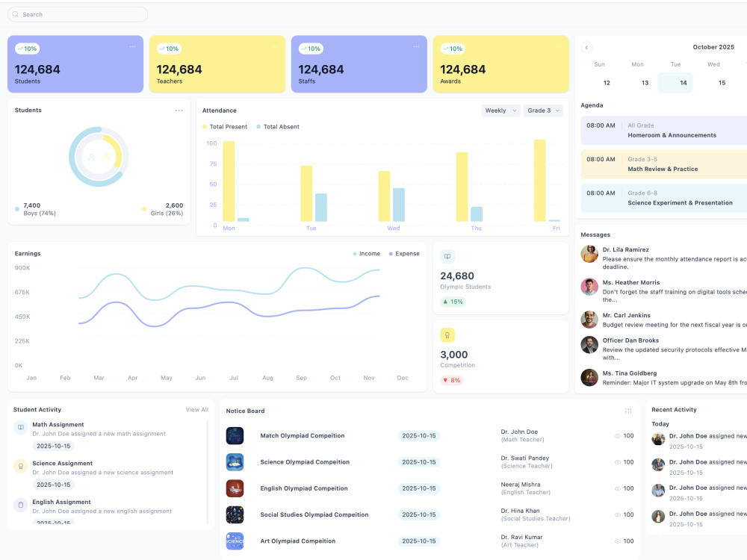Open the Math Assignment activity entry
This screenshot has width=747, height=560.
pos(108,435)
